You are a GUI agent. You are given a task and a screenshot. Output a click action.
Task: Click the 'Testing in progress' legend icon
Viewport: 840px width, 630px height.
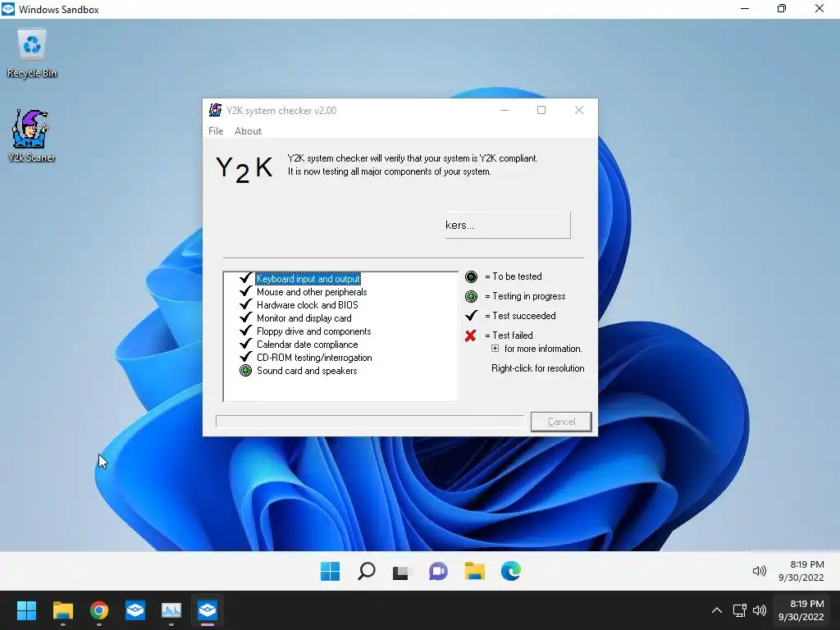coord(471,296)
